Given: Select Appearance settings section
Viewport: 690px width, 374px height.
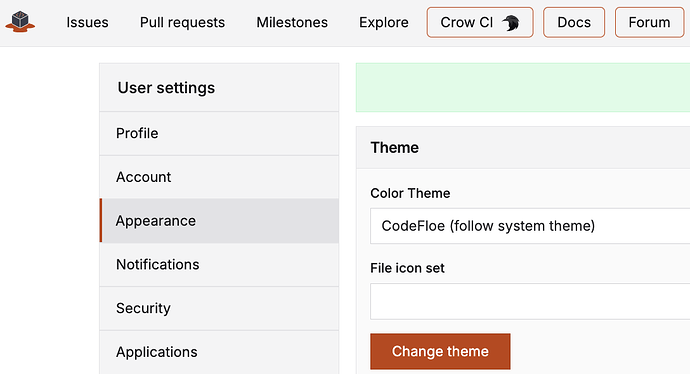Looking at the screenshot, I should tap(219, 220).
